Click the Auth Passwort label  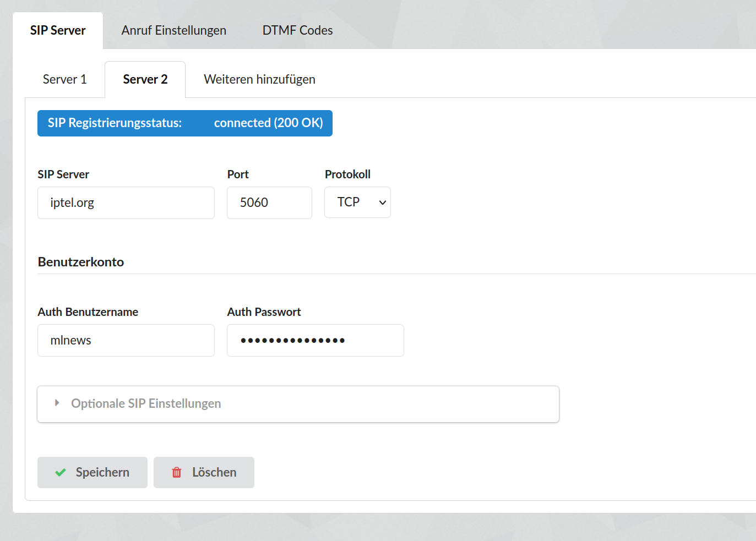click(264, 312)
